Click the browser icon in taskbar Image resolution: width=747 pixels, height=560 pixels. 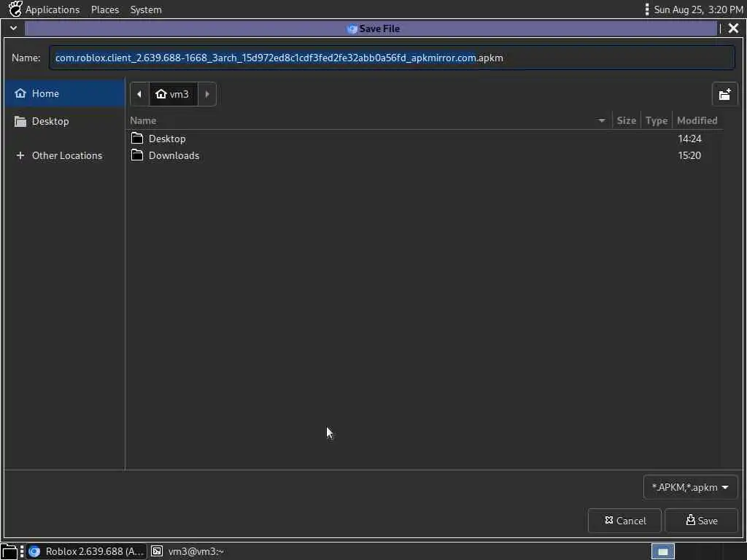[34, 551]
